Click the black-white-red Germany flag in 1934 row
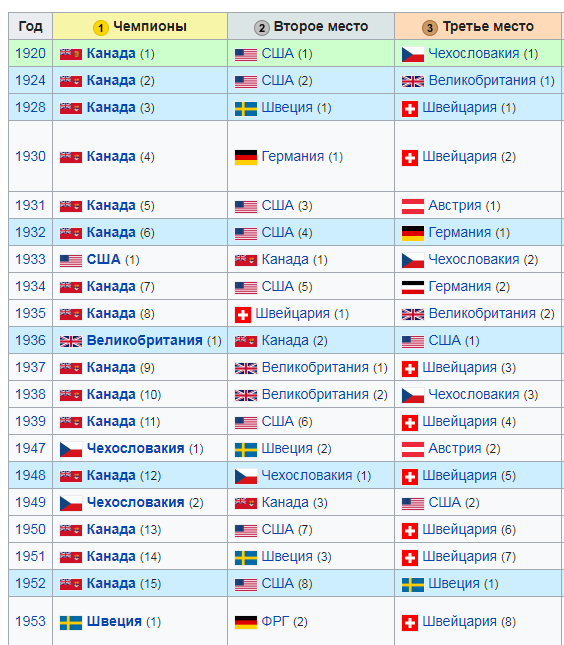Screen dimensions: 564x645 tap(413, 287)
